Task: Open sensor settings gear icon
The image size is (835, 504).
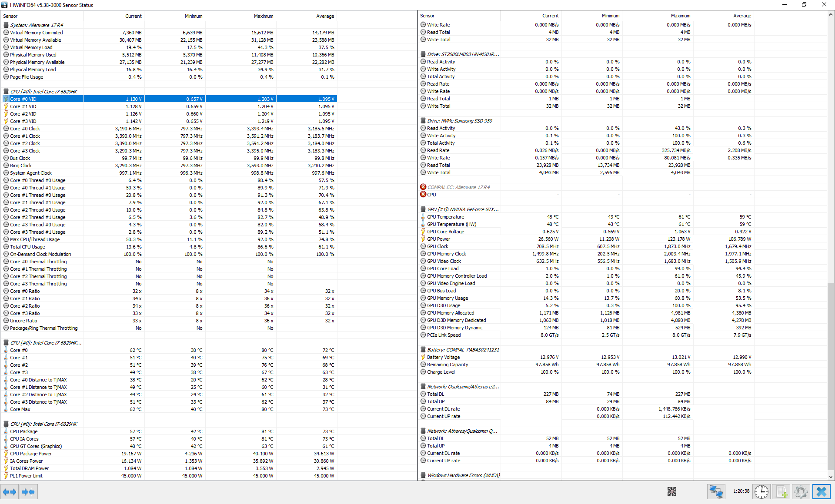Action: 801,491
